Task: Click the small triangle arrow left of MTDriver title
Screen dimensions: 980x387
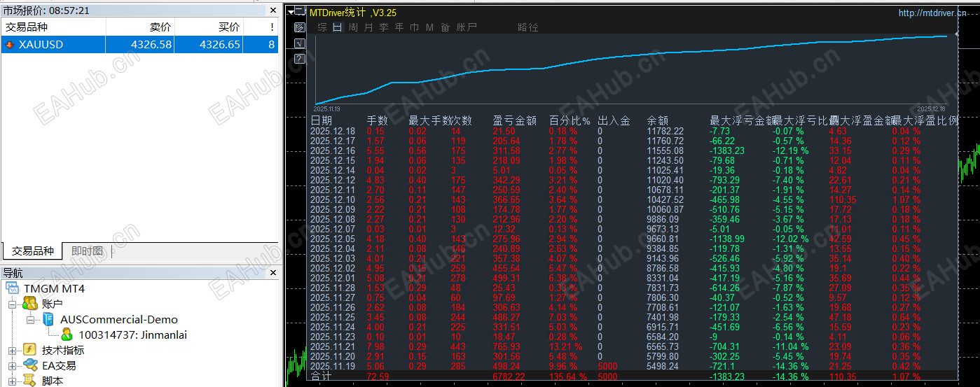Action: point(291,11)
